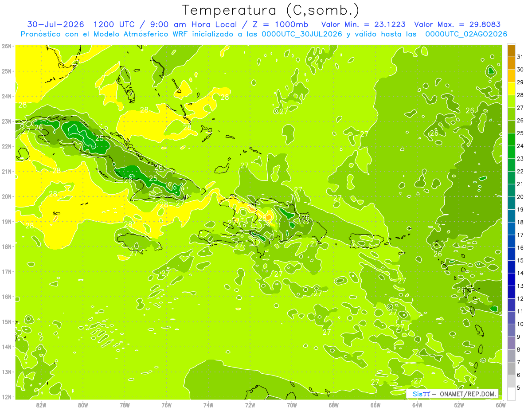Viewport: 532px width, 411px height.
Task: Click the color scale label "7"
Action: point(519,363)
